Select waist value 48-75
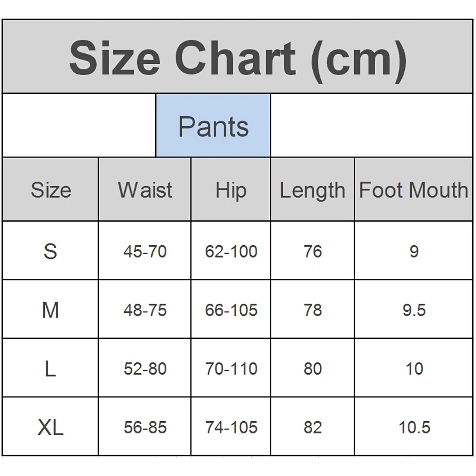 pyautogui.click(x=145, y=310)
